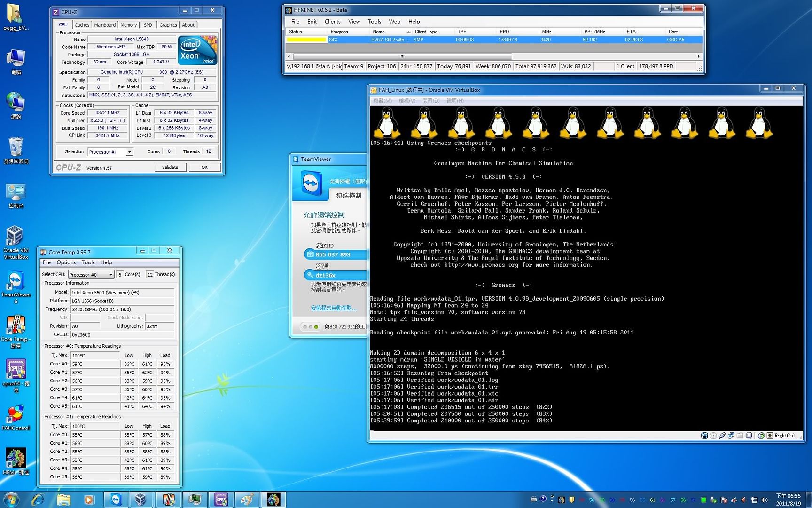Image resolution: width=812 pixels, height=508 pixels.
Task: Click the TeamViewer taskbar button
Action: (116, 500)
